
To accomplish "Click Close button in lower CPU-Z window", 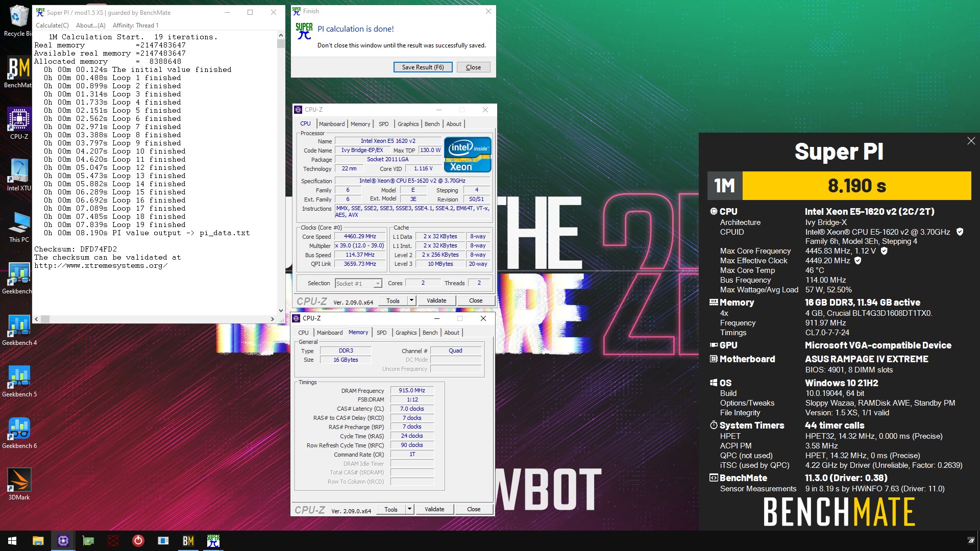I will [474, 509].
